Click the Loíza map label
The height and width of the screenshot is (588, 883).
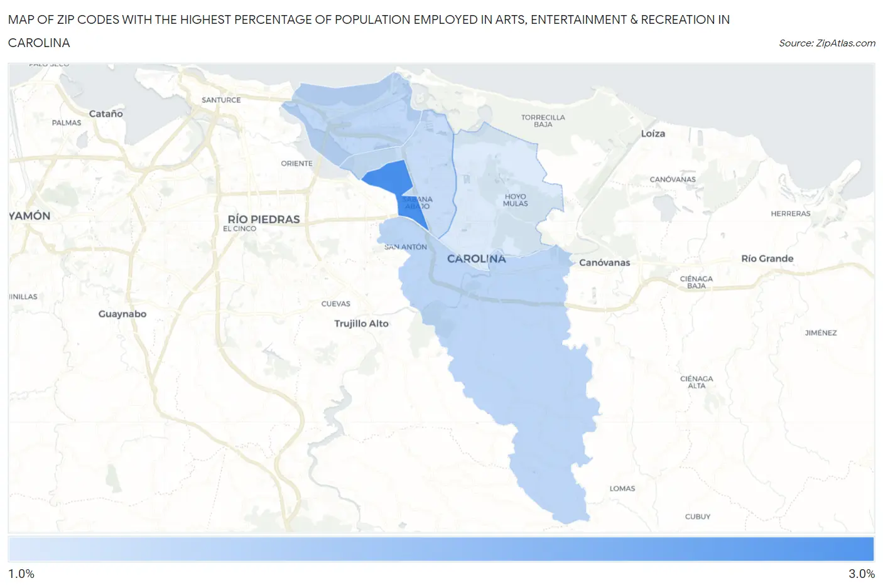pyautogui.click(x=653, y=134)
